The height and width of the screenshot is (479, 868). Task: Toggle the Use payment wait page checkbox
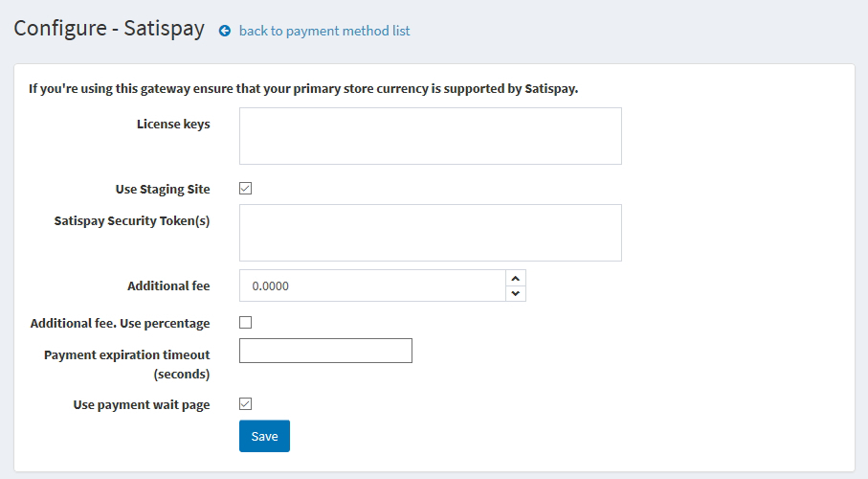pos(245,404)
